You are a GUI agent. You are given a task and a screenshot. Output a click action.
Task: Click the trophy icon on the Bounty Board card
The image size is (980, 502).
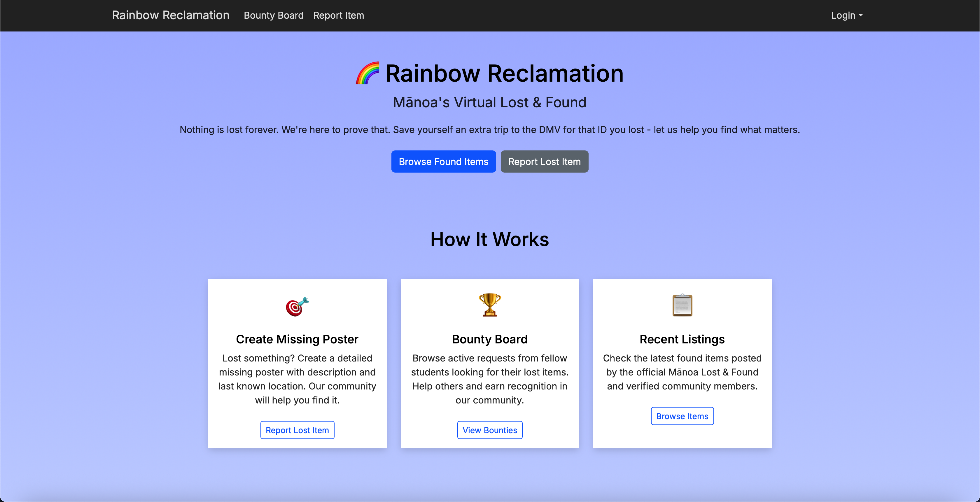490,305
